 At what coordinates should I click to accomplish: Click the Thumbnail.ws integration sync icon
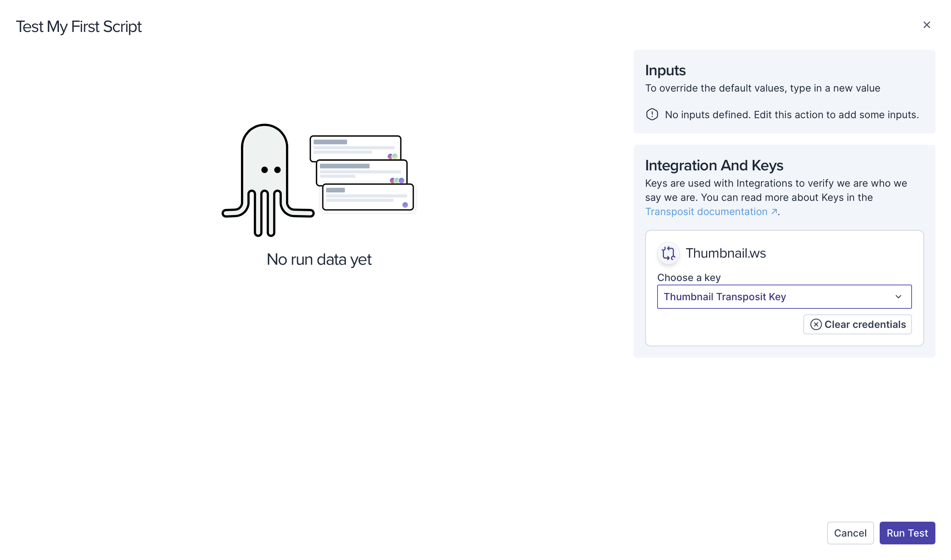coord(668,253)
